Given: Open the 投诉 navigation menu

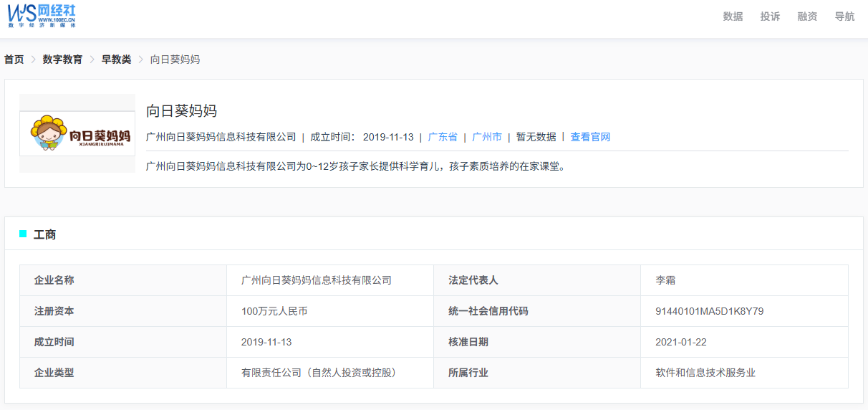Looking at the screenshot, I should click(770, 16).
